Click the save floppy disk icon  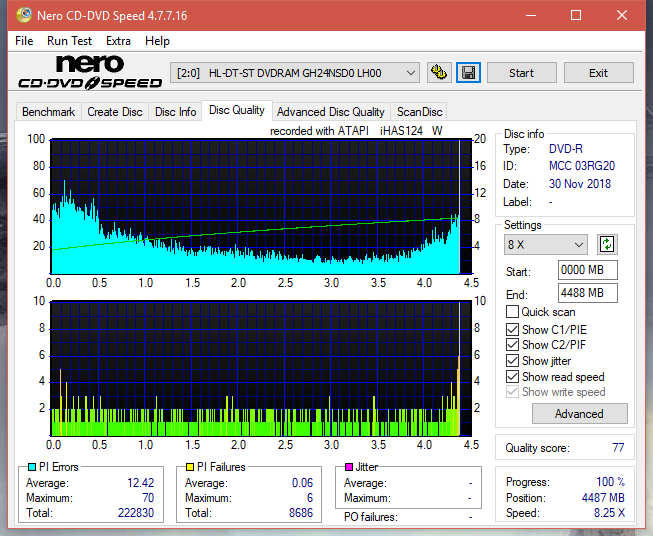click(469, 73)
